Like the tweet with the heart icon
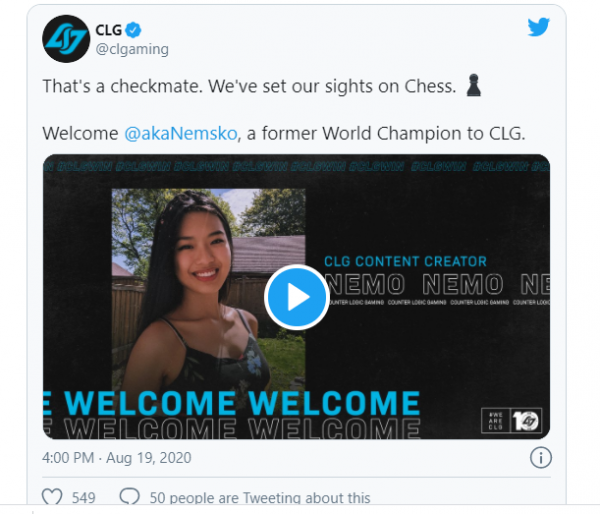The image size is (600, 514). [x=52, y=497]
